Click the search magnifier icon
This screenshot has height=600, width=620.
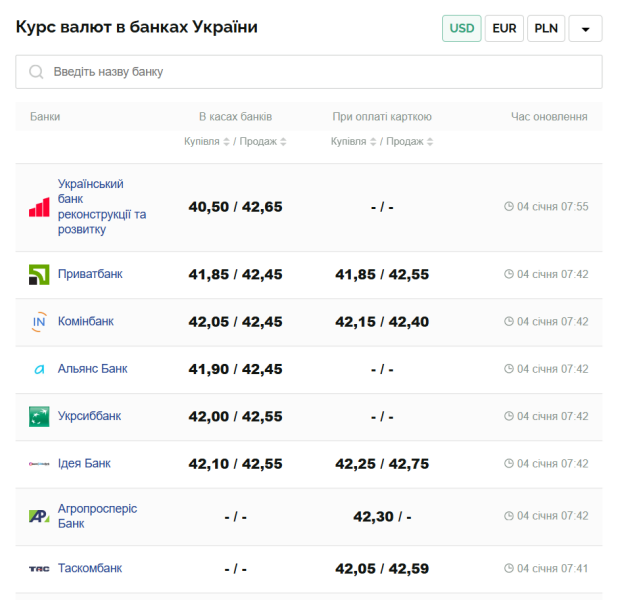(x=37, y=72)
